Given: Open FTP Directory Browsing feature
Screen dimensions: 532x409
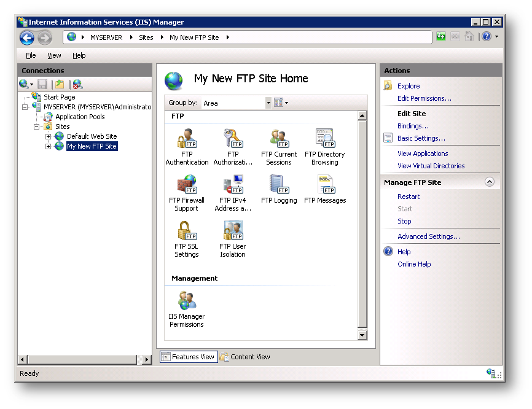Looking at the screenshot, I should click(x=325, y=147).
